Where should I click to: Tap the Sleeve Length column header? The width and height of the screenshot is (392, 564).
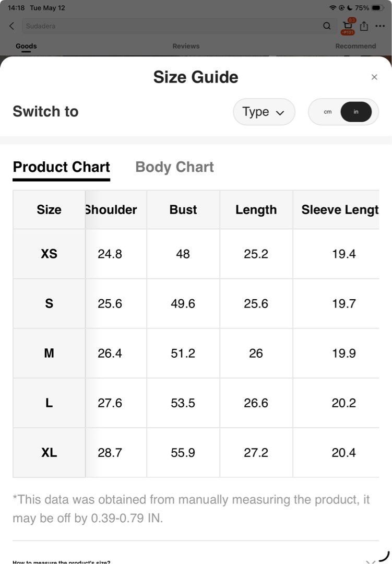[336, 210]
